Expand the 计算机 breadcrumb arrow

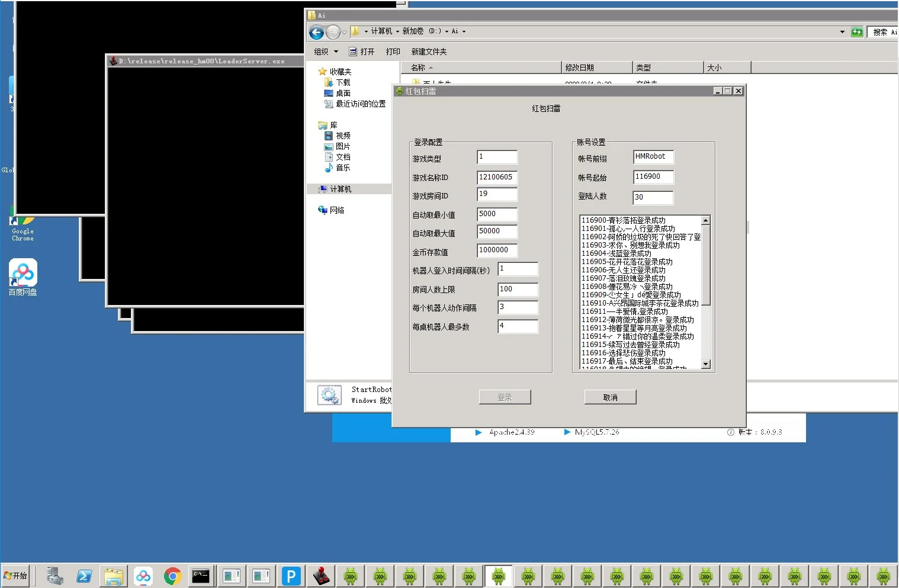click(x=397, y=31)
